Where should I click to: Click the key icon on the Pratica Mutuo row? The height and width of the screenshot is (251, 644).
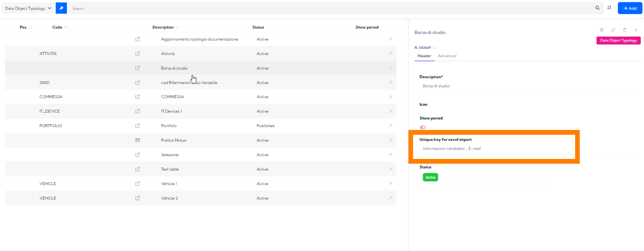[x=390, y=140]
